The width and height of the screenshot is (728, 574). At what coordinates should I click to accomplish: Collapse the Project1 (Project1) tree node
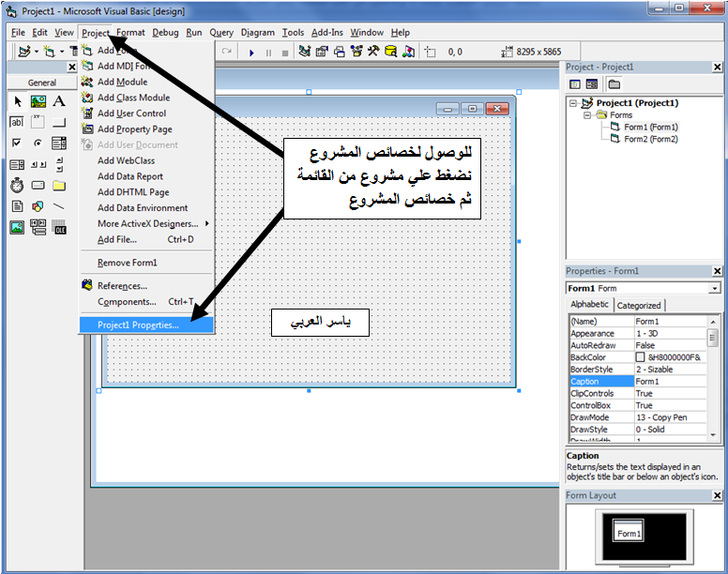click(573, 103)
